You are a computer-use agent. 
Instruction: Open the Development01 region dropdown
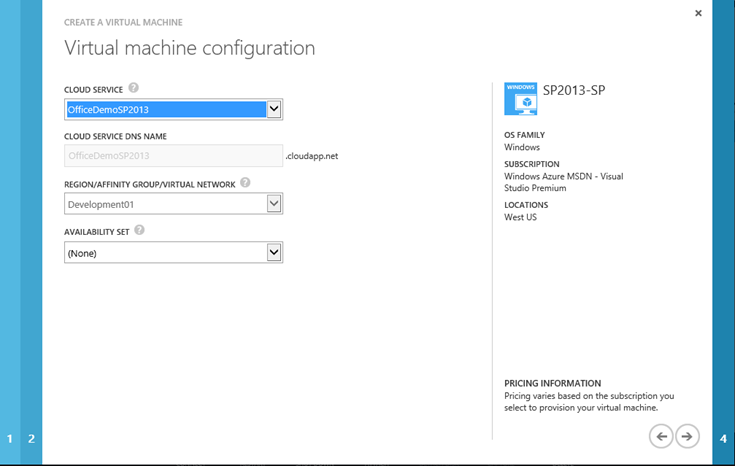(274, 203)
